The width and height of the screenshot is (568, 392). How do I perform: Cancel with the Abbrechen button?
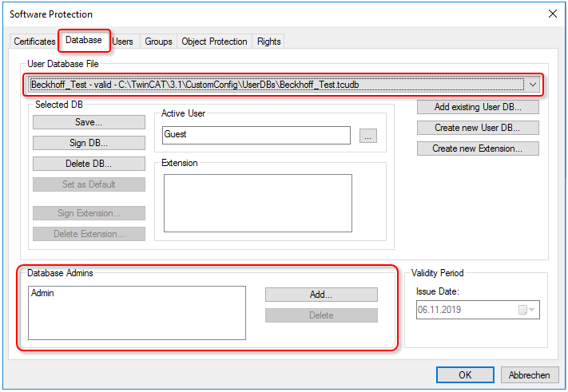coord(529,374)
